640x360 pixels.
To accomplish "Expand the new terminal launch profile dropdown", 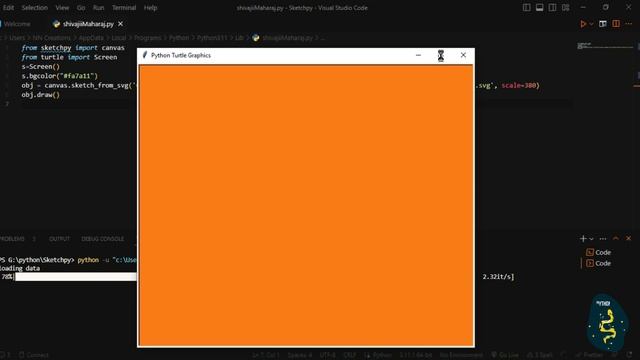I will click(591, 239).
